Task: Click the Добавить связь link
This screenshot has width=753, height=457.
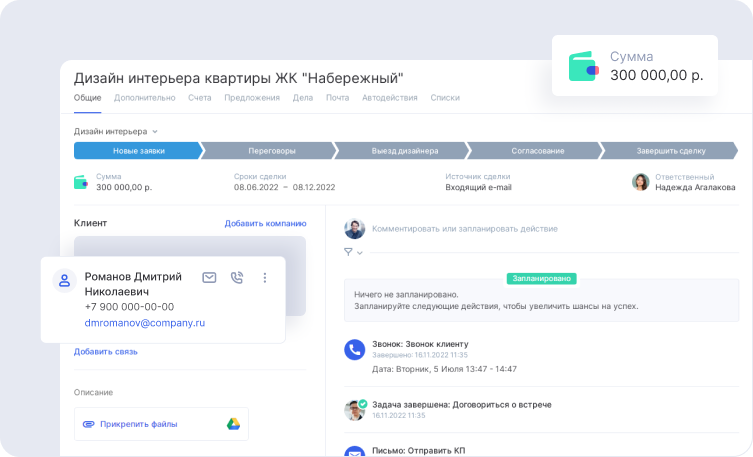Action: [x=106, y=351]
